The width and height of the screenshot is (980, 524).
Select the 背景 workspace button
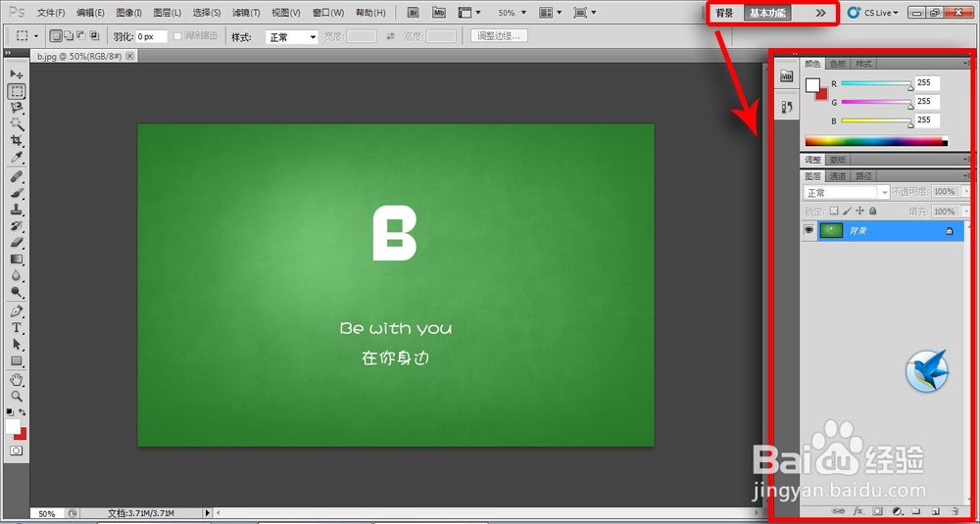click(725, 13)
